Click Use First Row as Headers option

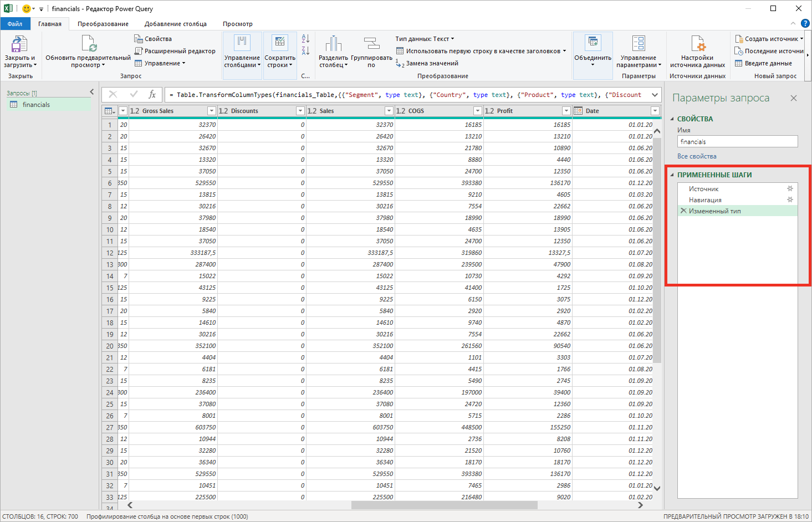click(x=481, y=51)
